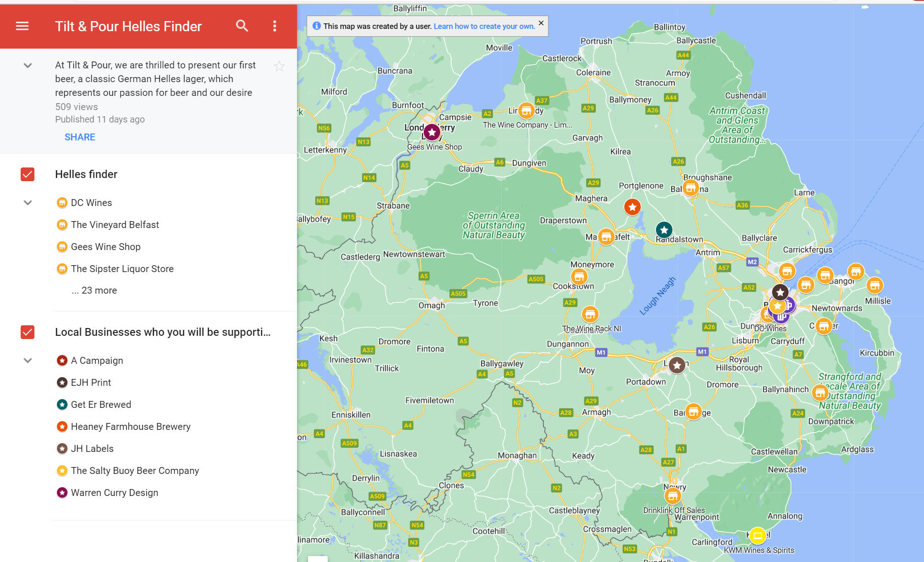
Task: Collapse the Local Businesses list chevron
Action: pos(28,361)
